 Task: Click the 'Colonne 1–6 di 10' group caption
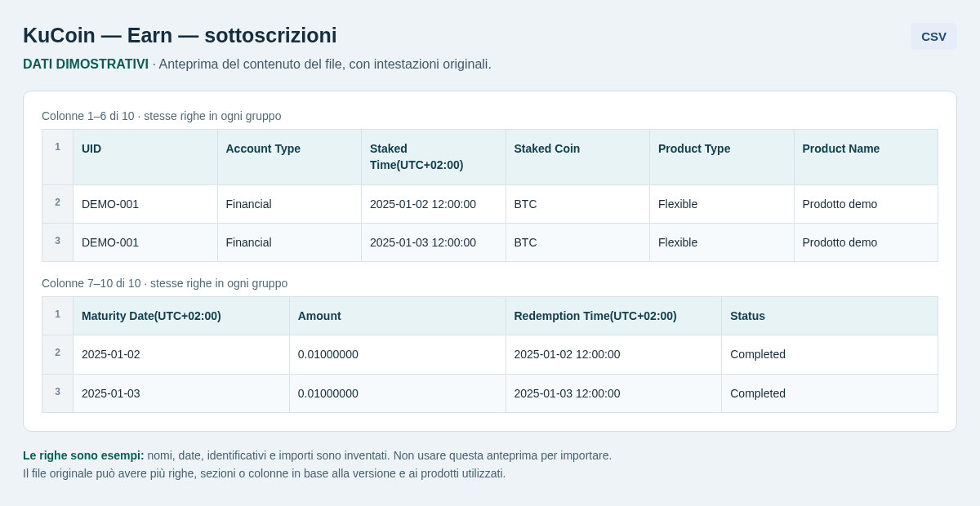(162, 116)
